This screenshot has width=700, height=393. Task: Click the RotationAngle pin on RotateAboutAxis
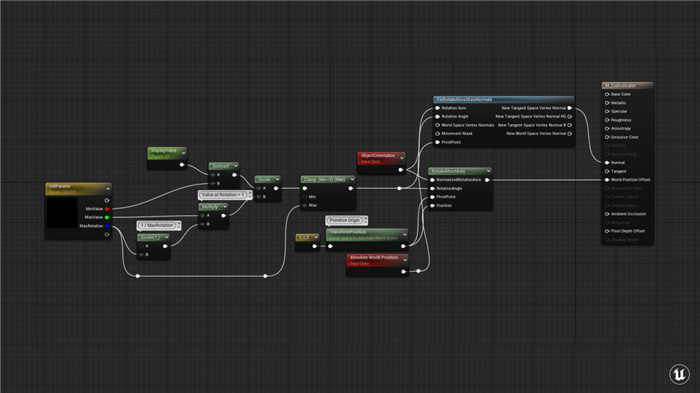432,188
